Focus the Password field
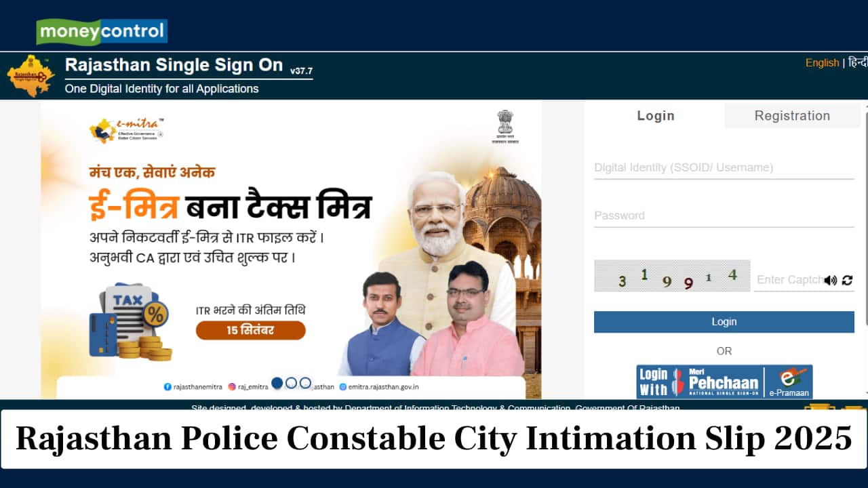The height and width of the screenshot is (488, 868). [724, 216]
